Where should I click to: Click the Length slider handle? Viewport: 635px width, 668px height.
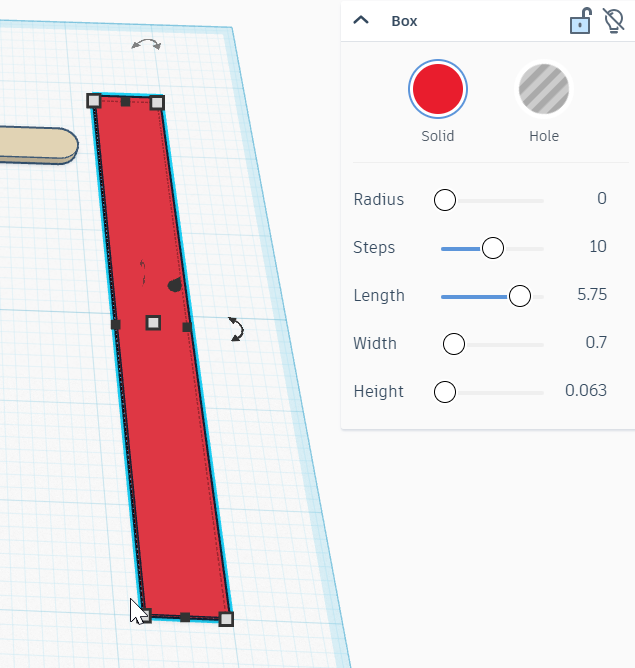[519, 296]
